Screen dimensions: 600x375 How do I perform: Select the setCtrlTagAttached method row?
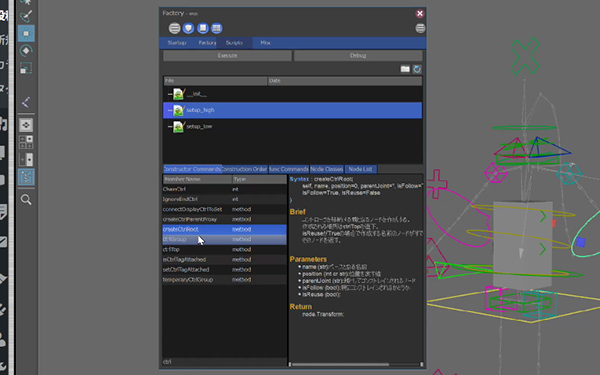point(225,269)
